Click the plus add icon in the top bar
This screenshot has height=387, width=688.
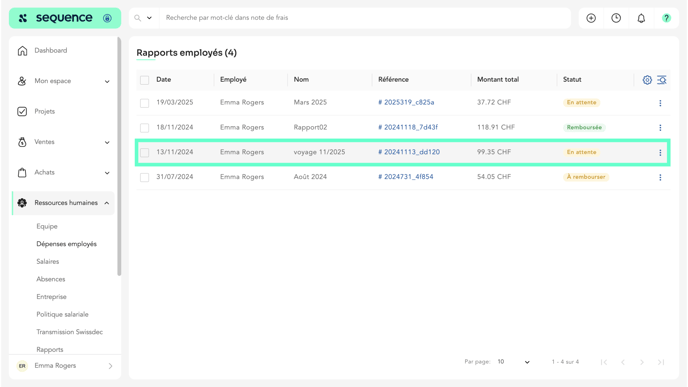(x=591, y=18)
